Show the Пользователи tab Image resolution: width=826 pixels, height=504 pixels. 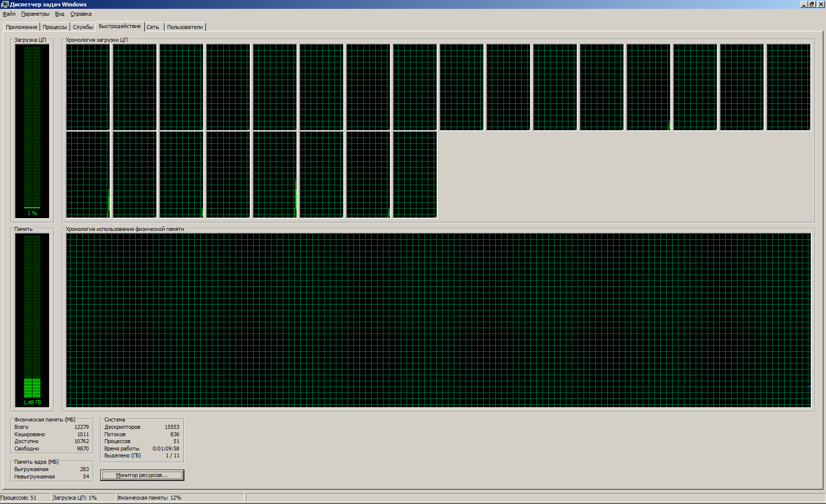click(184, 27)
